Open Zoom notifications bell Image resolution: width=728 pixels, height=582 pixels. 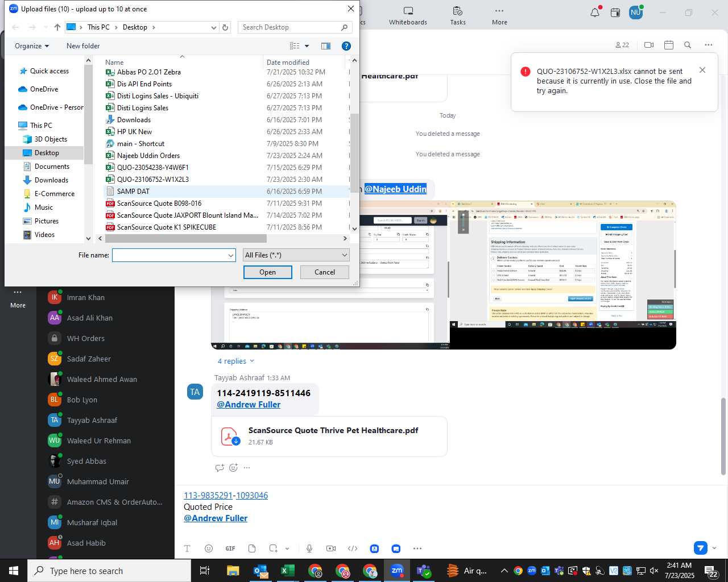[595, 13]
